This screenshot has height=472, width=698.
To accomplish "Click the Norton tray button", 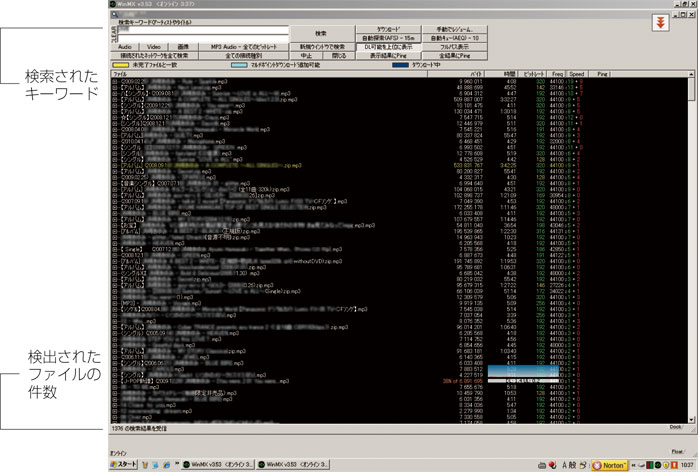I will coord(610,465).
